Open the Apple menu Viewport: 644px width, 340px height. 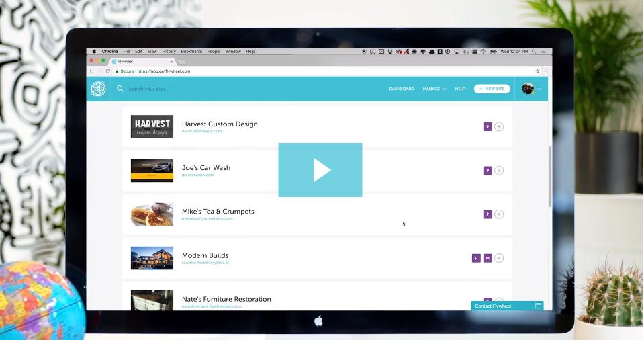coord(94,51)
